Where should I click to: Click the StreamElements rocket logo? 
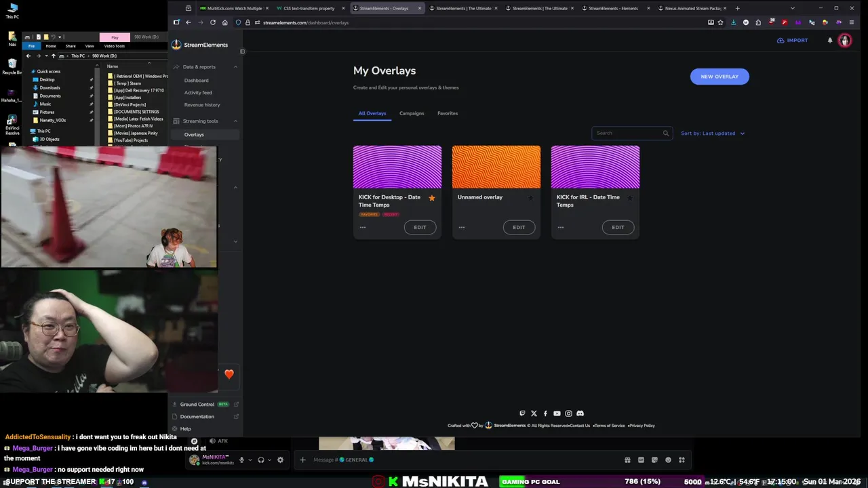point(176,45)
